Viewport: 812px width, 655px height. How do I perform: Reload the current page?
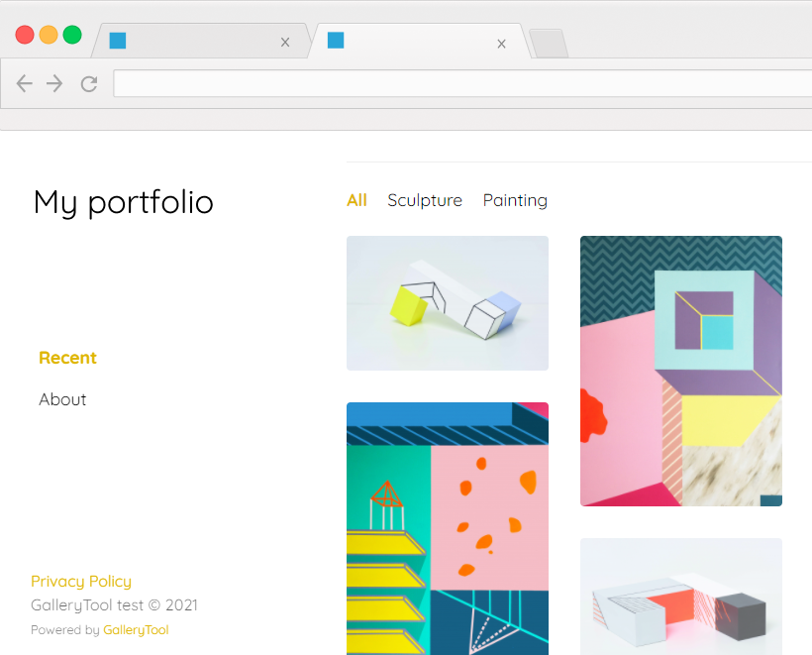click(x=88, y=83)
